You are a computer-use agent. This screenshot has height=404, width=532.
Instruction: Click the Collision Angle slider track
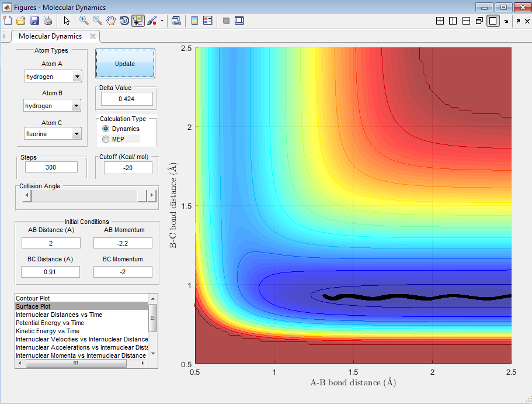[85, 196]
